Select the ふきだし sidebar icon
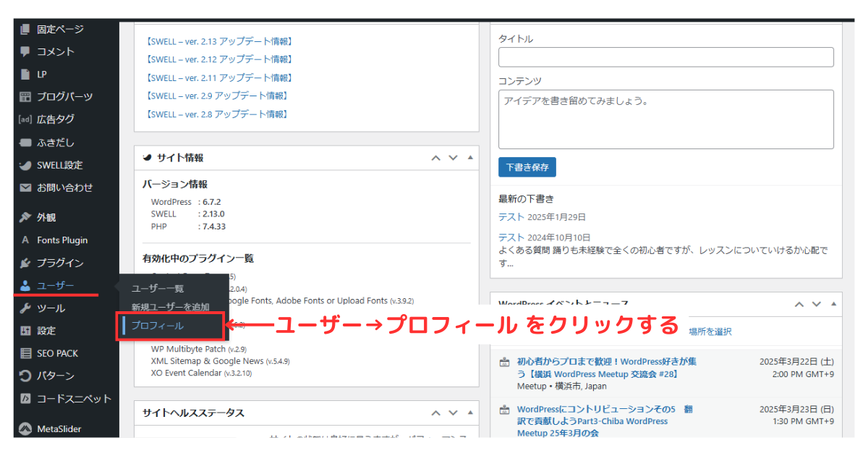 tap(25, 142)
